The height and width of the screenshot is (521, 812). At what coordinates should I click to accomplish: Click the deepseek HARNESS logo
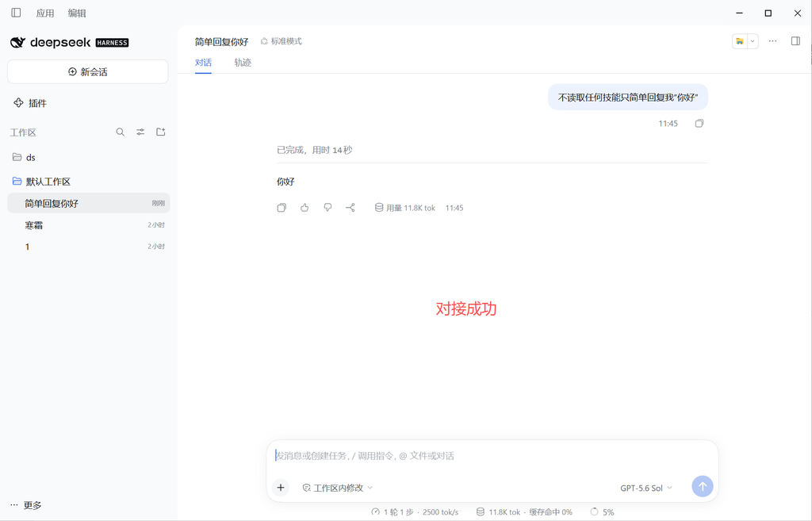tap(70, 43)
